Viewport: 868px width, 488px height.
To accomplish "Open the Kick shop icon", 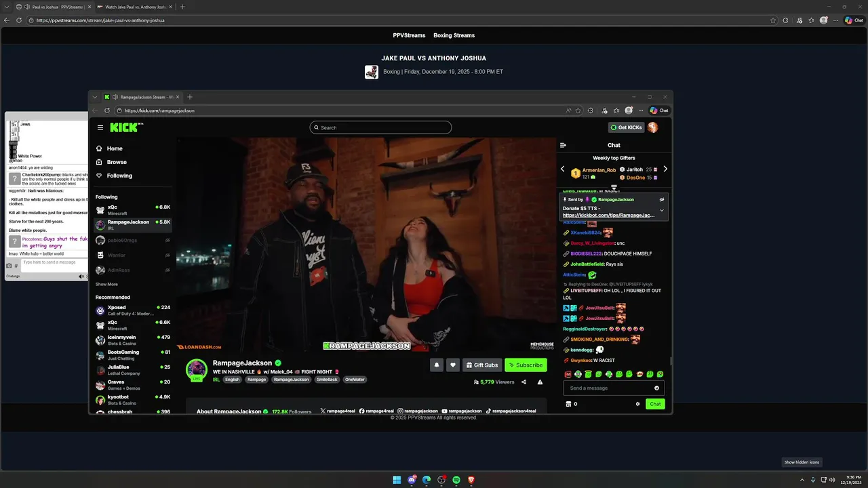I will click(568, 404).
